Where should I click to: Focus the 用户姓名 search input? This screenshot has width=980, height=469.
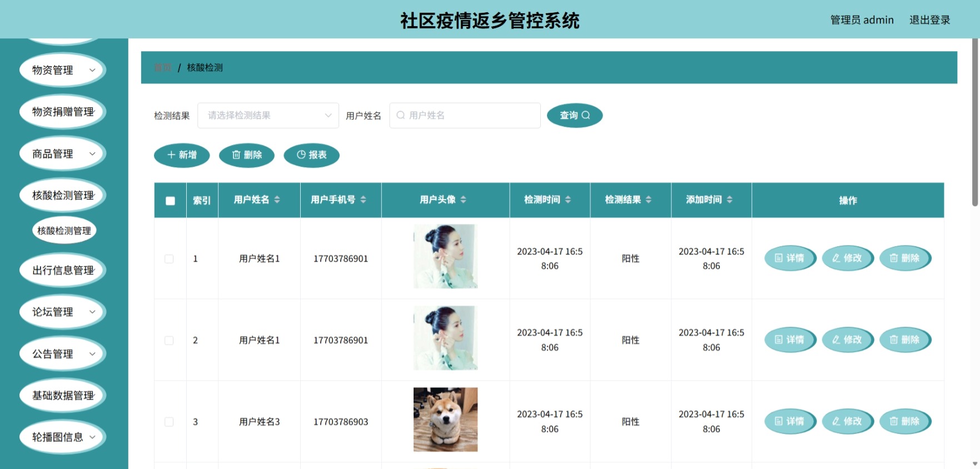[465, 116]
